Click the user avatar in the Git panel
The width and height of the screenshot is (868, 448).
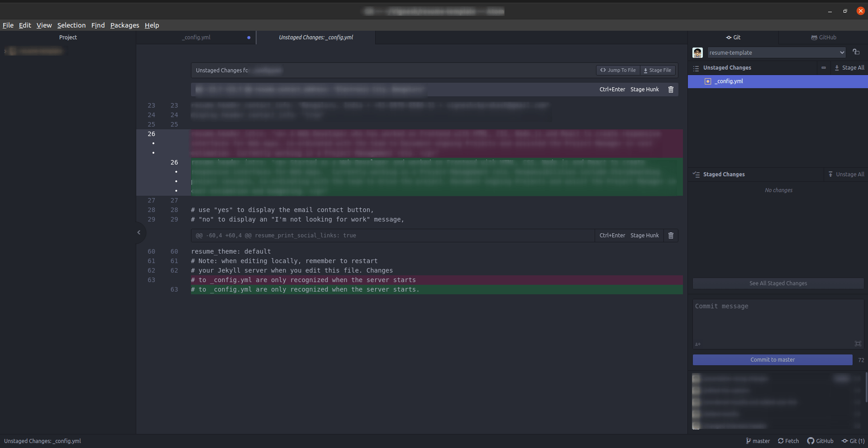697,52
